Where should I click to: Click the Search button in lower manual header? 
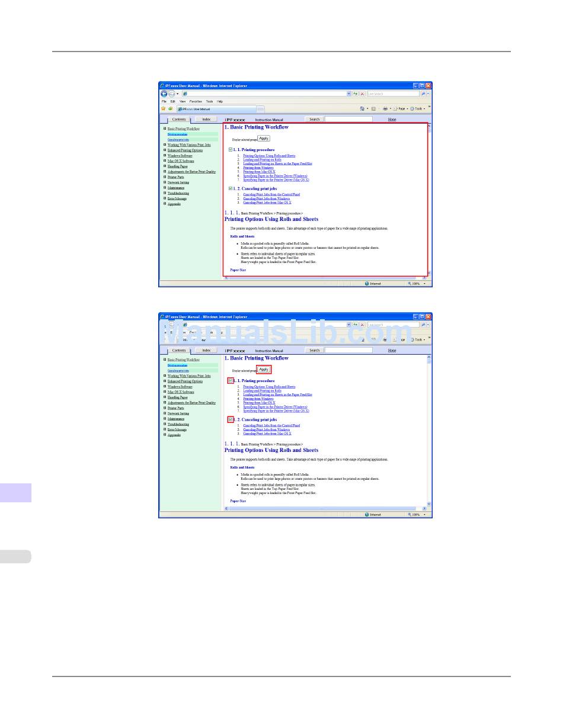[x=314, y=350]
